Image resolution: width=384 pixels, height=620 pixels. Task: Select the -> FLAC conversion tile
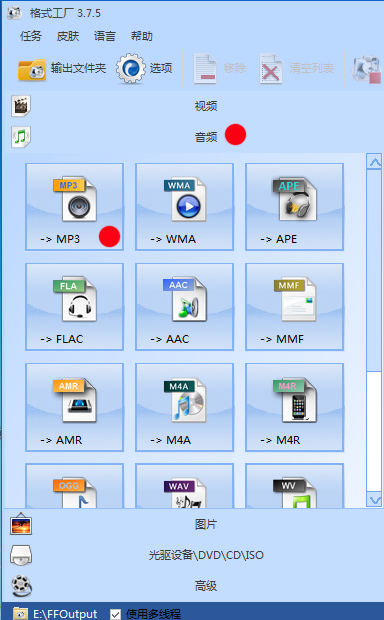coord(75,307)
